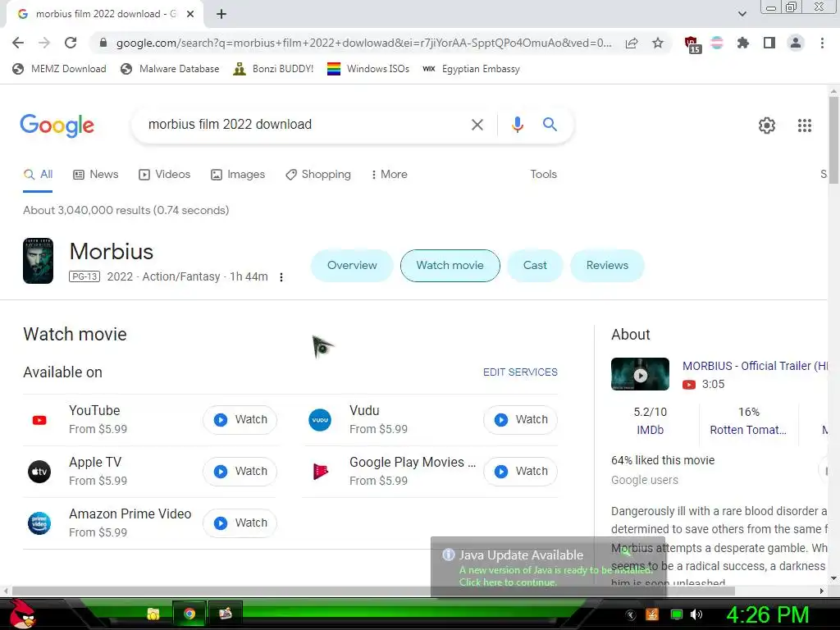Image resolution: width=840 pixels, height=630 pixels.
Task: Switch to the Images tab
Action: point(238,175)
